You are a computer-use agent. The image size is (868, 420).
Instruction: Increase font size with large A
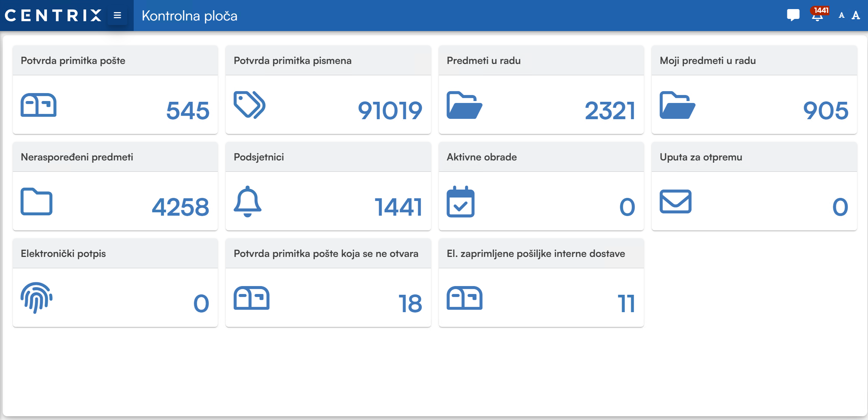[x=856, y=16]
